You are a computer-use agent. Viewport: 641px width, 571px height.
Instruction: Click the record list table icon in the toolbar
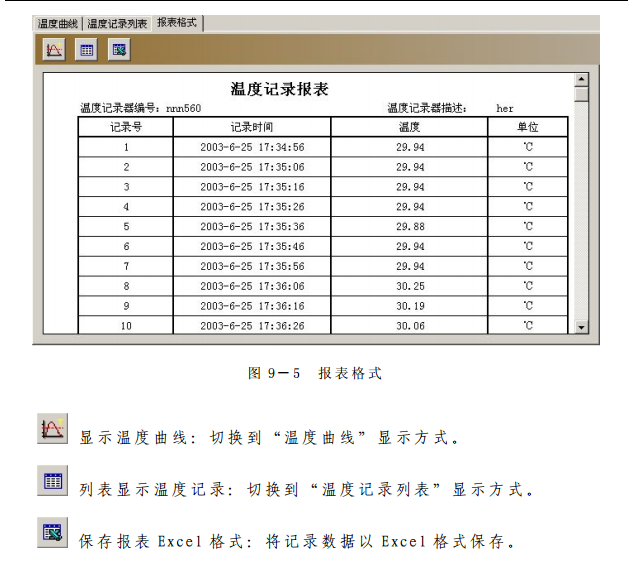(x=87, y=49)
